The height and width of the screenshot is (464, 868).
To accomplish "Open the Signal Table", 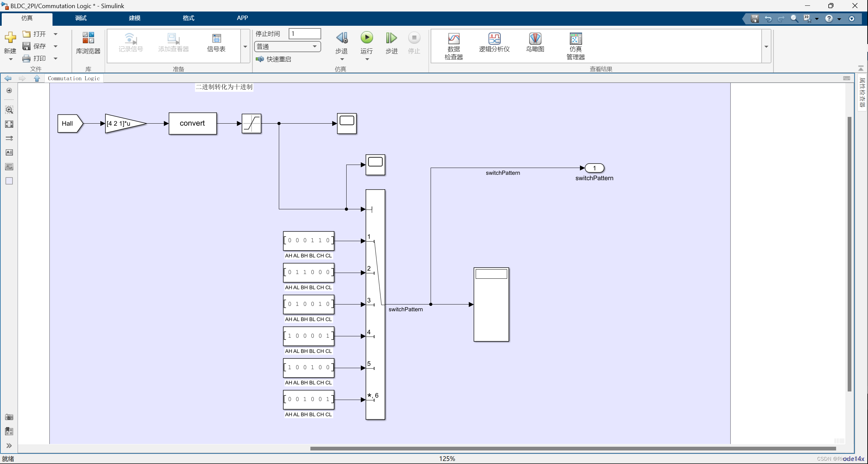I will click(216, 43).
